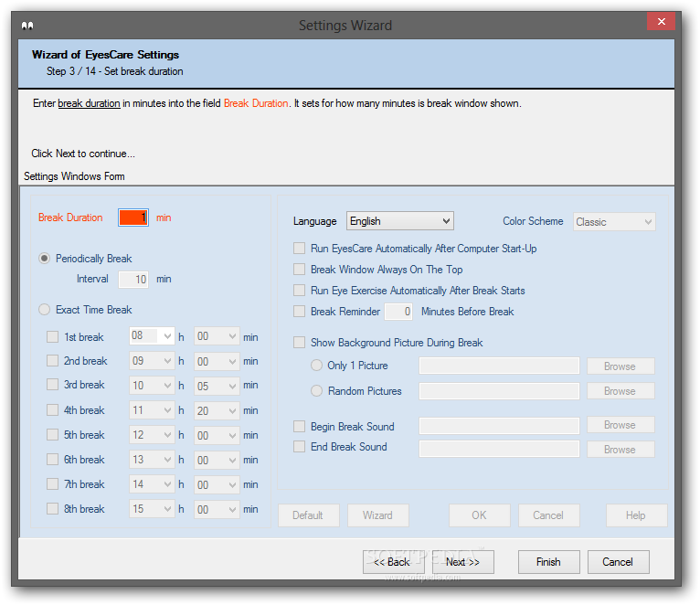
Task: Click the 'Click Next to continue...' text
Action: (x=83, y=154)
